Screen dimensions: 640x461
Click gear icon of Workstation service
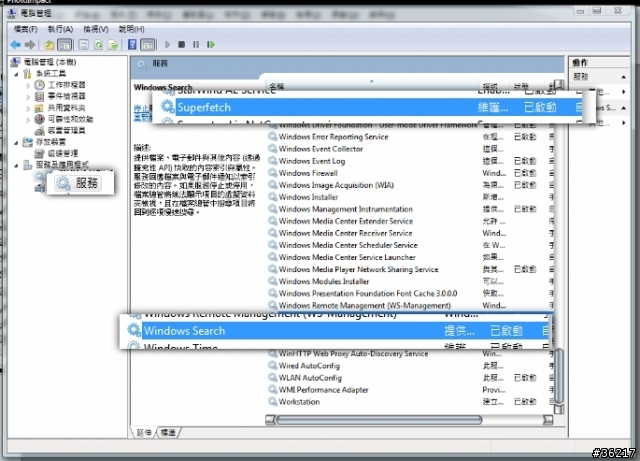pyautogui.click(x=272, y=401)
